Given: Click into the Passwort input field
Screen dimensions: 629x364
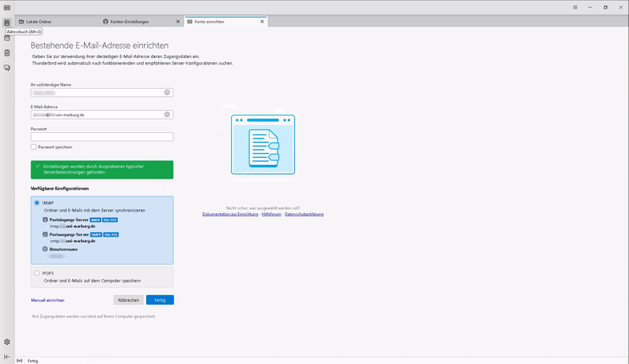Looking at the screenshot, I should (x=101, y=137).
